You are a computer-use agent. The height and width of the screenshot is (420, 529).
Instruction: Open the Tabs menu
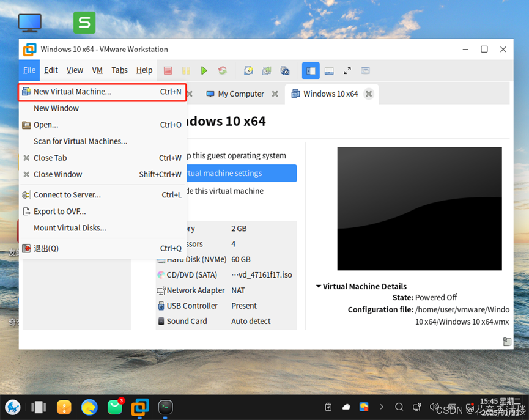[119, 70]
